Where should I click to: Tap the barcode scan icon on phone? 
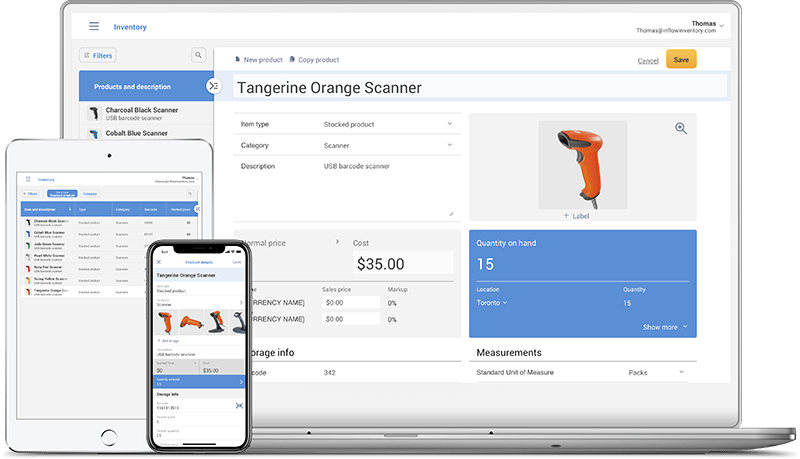(239, 405)
